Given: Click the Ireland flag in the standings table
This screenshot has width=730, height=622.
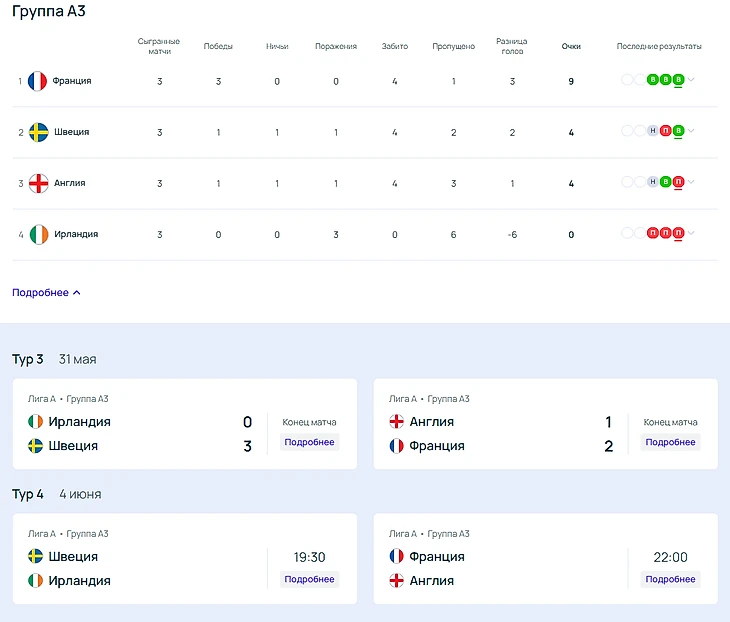Looking at the screenshot, I should click(x=38, y=234).
